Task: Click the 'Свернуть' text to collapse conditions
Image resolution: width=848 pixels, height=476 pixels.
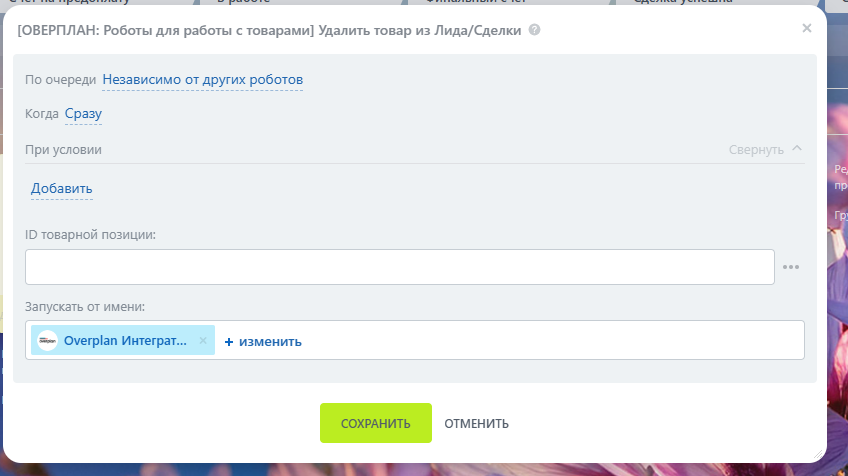Action: (x=756, y=149)
